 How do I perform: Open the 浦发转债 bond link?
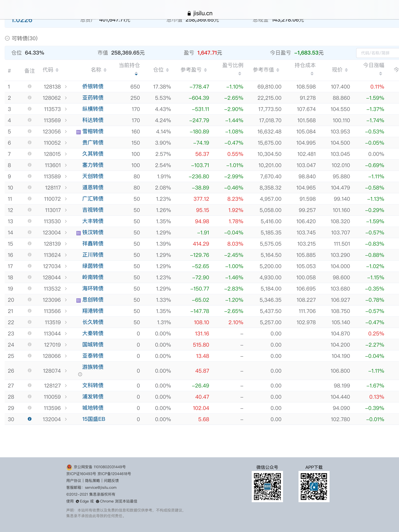[93, 397]
